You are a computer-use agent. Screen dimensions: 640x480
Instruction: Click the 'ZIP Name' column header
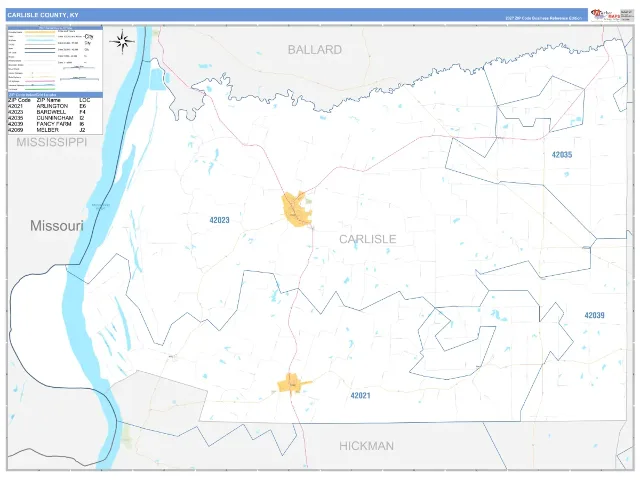point(48,100)
